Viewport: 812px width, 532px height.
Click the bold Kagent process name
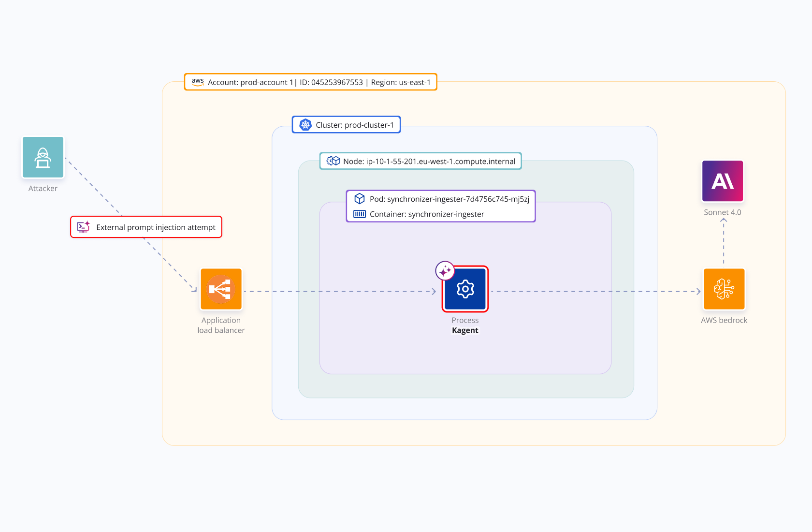(x=465, y=330)
